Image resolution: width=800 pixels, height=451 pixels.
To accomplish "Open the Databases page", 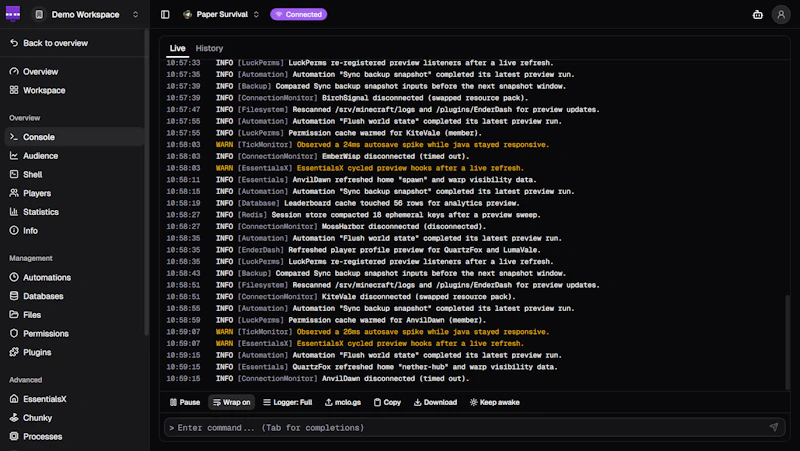I will pos(74,296).
